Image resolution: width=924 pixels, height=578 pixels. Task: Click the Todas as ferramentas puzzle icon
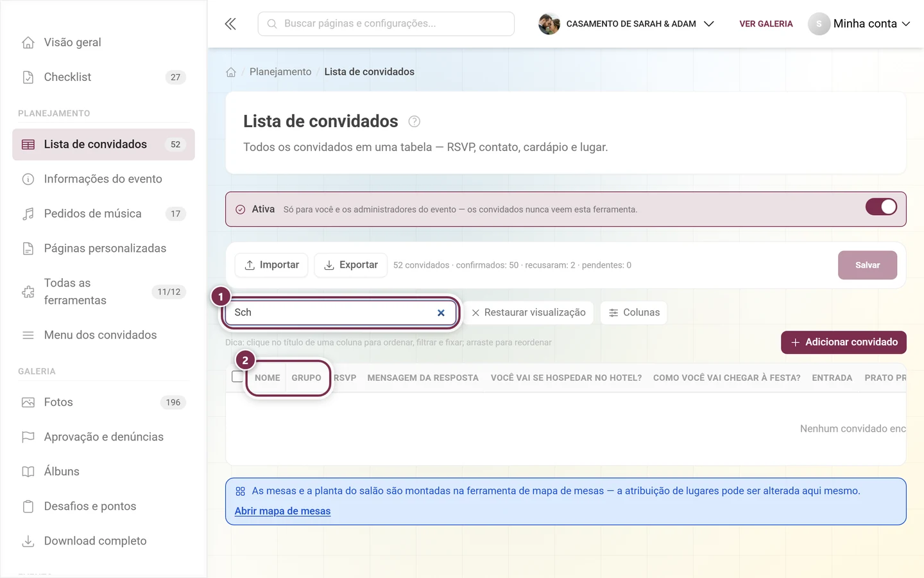tap(28, 292)
